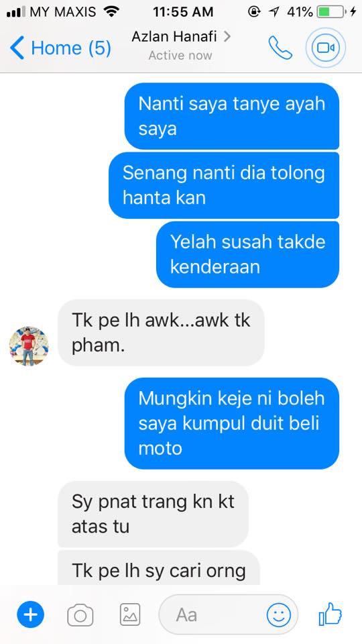Open Azlan Hanafi's profile picture
This screenshot has height=644, width=362.
click(x=29, y=346)
